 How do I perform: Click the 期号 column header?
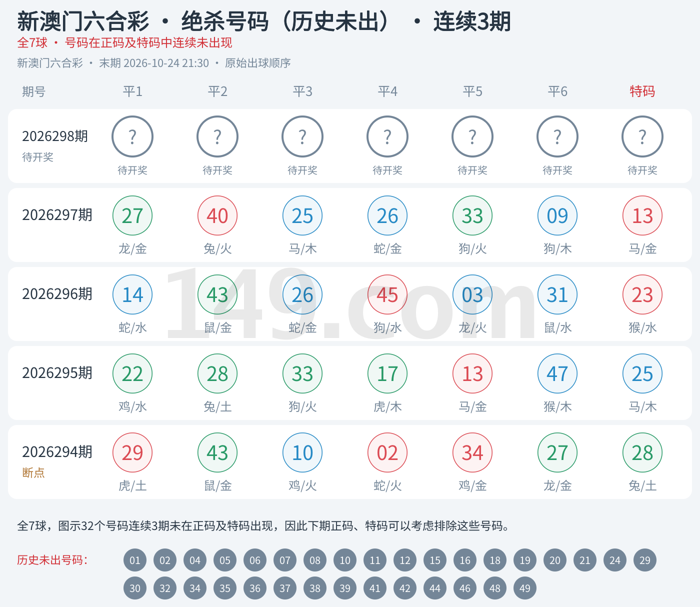pos(33,91)
